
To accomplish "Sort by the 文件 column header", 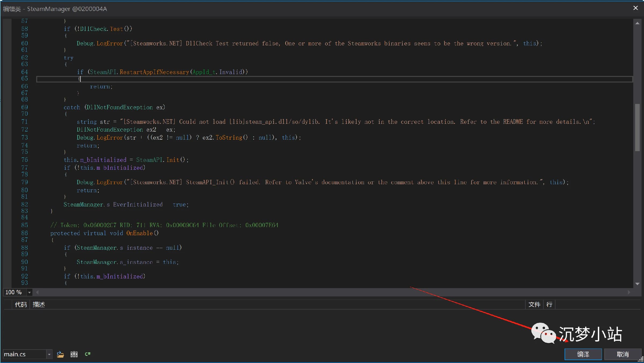I will click(x=534, y=304).
